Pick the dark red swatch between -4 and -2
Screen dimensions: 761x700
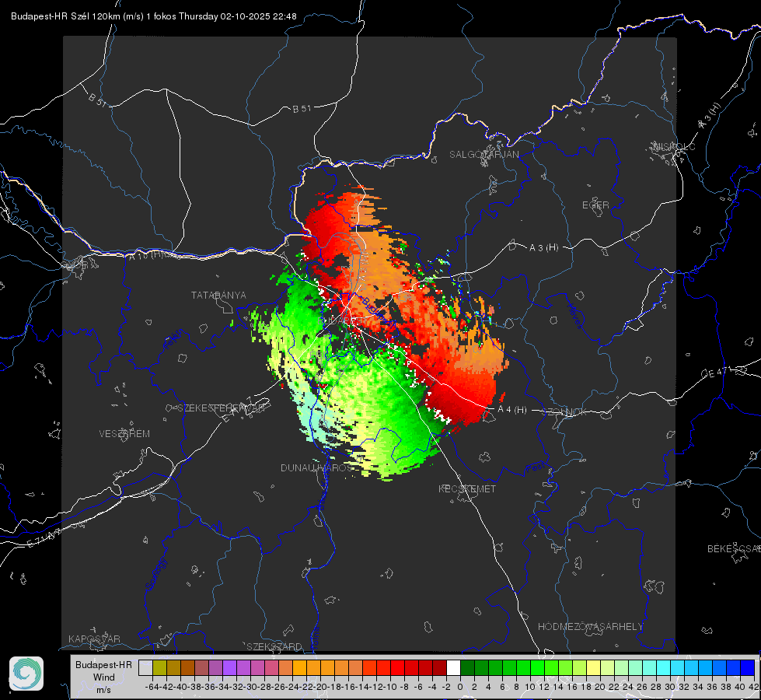[x=439, y=667]
